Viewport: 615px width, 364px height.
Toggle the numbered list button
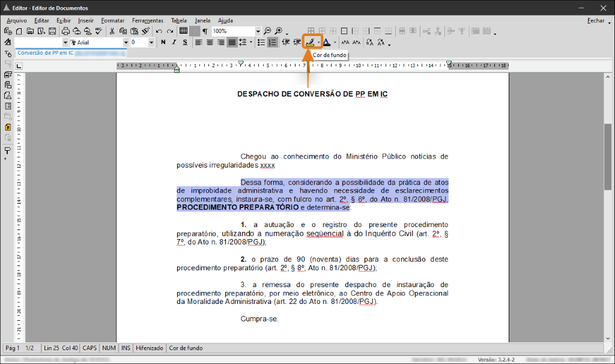click(272, 43)
